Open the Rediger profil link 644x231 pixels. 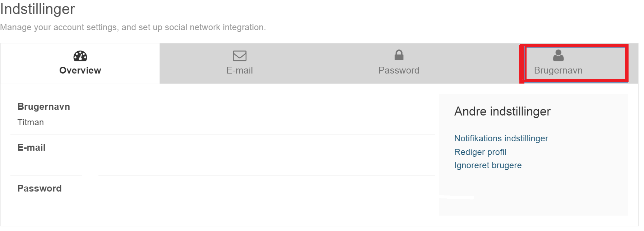(480, 152)
